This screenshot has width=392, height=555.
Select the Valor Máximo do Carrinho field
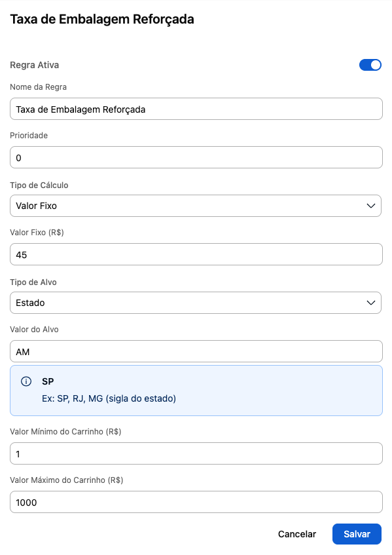[x=196, y=502]
